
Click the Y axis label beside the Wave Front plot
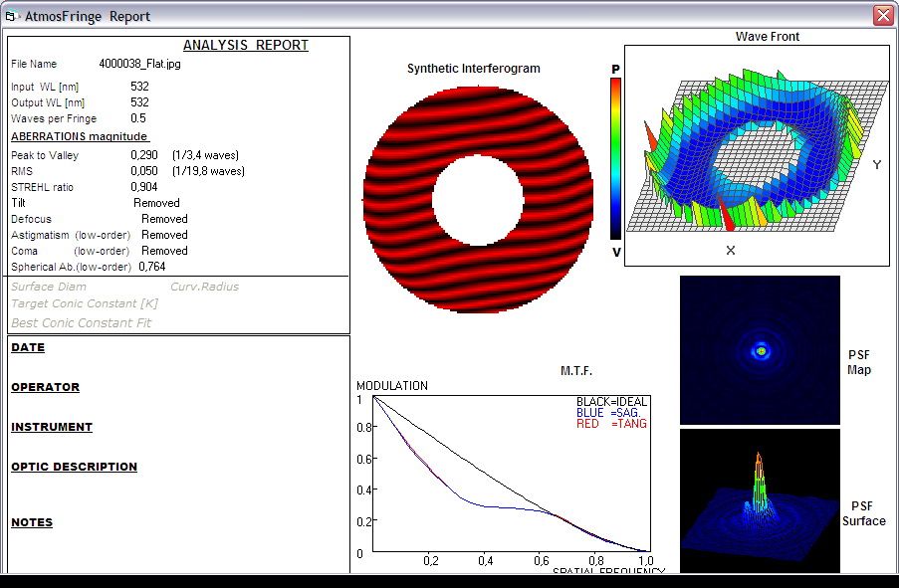point(877,165)
